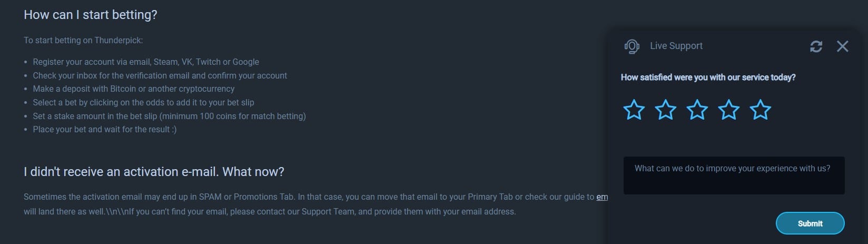This screenshot has height=244, width=868.
Task: Click the "To start betting on Thunderpick" text
Action: click(83, 40)
